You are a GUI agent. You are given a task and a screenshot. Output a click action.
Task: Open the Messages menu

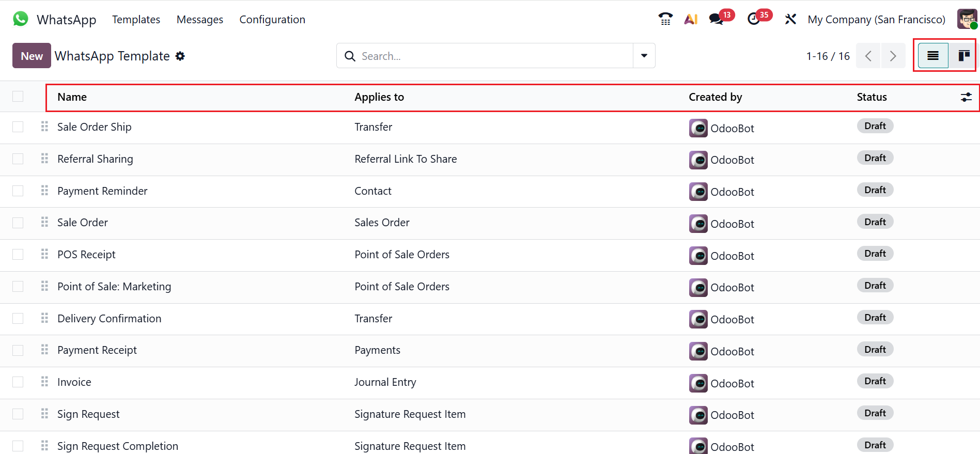(x=200, y=19)
